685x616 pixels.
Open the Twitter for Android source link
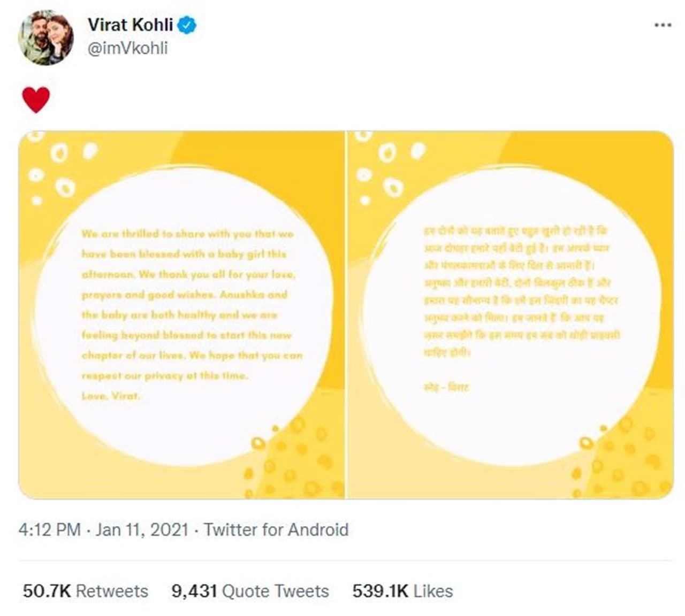coord(276,529)
